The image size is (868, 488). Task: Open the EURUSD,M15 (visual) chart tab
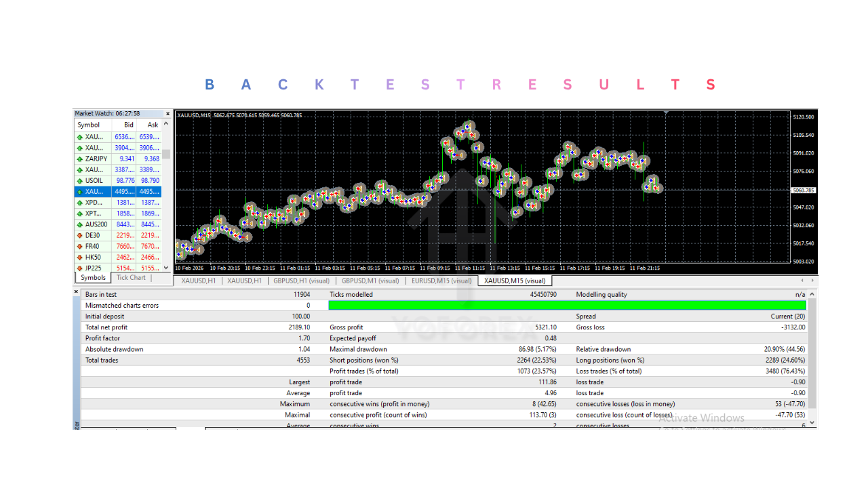(x=441, y=280)
